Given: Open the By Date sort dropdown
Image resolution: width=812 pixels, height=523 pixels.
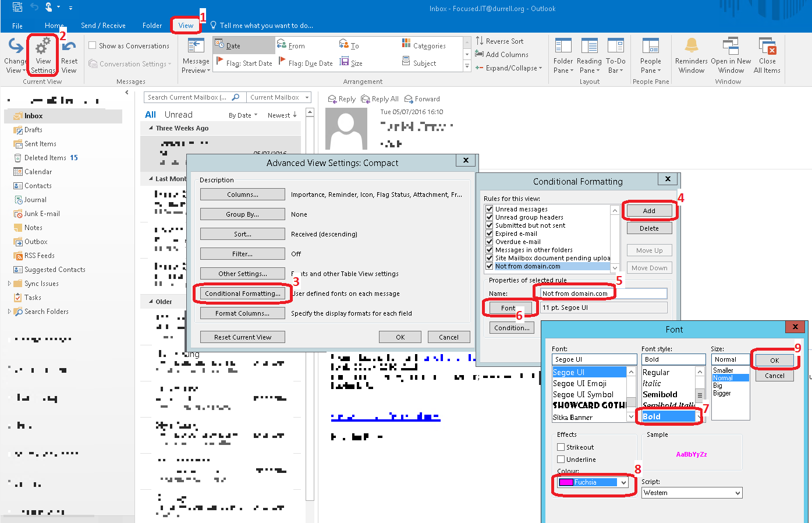Looking at the screenshot, I should (x=243, y=115).
